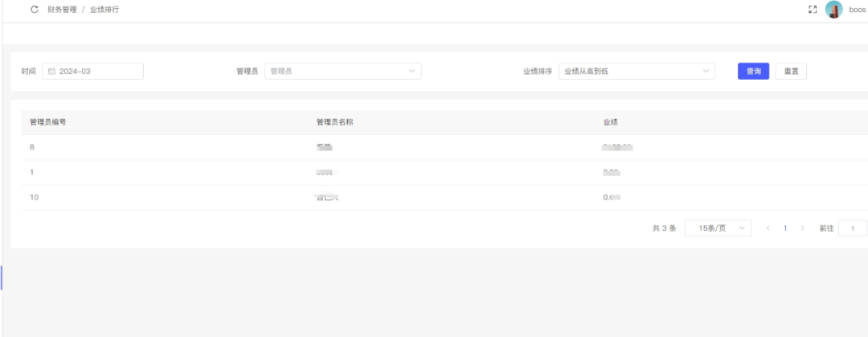The height and width of the screenshot is (337, 868).
Task: Go to the next page arrow
Action: [x=802, y=228]
